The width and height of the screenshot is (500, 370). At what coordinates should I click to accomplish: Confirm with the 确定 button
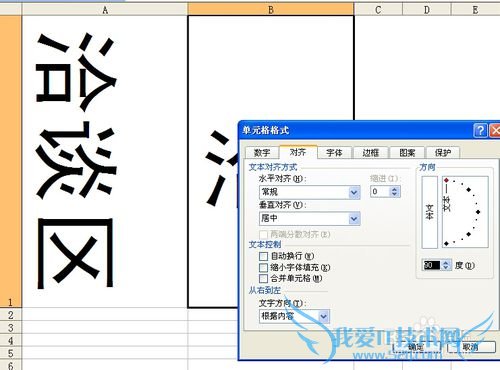pos(416,347)
